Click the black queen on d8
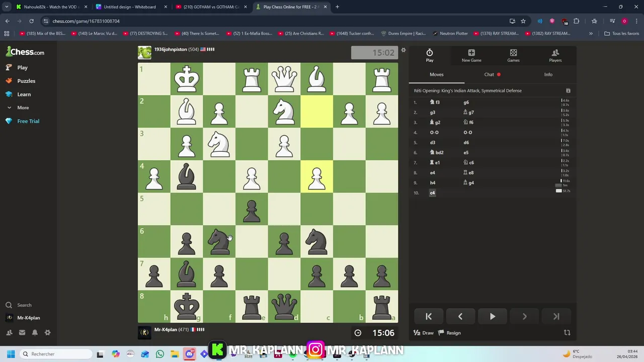The width and height of the screenshot is (644, 362). pos(284,306)
